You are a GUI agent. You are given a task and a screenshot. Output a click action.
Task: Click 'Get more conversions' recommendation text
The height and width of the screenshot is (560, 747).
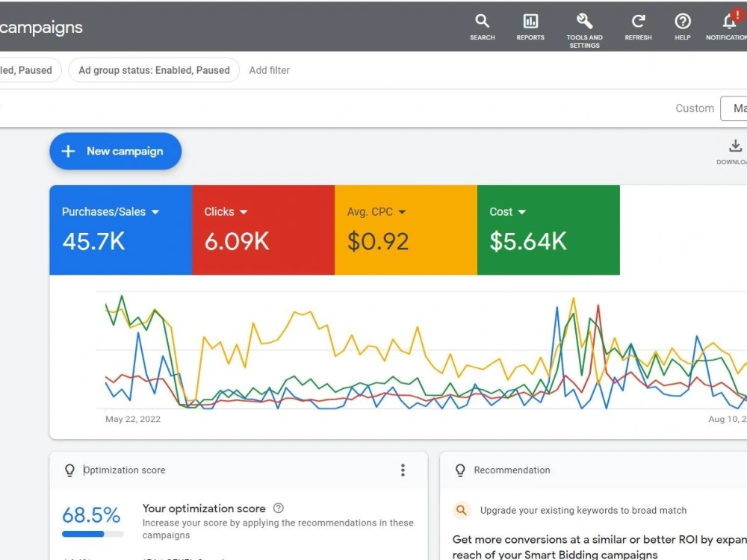[x=599, y=547]
